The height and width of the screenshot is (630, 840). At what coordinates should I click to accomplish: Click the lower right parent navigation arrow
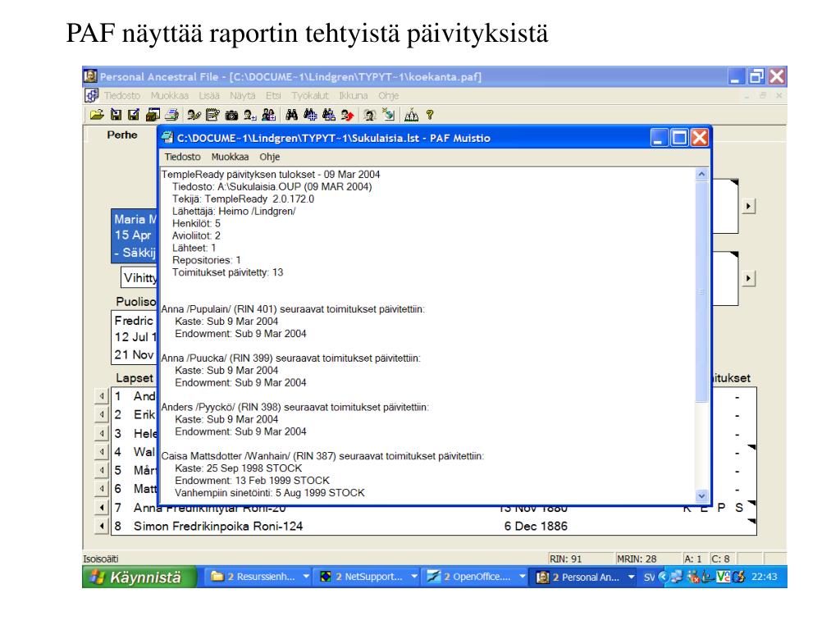pos(748,279)
